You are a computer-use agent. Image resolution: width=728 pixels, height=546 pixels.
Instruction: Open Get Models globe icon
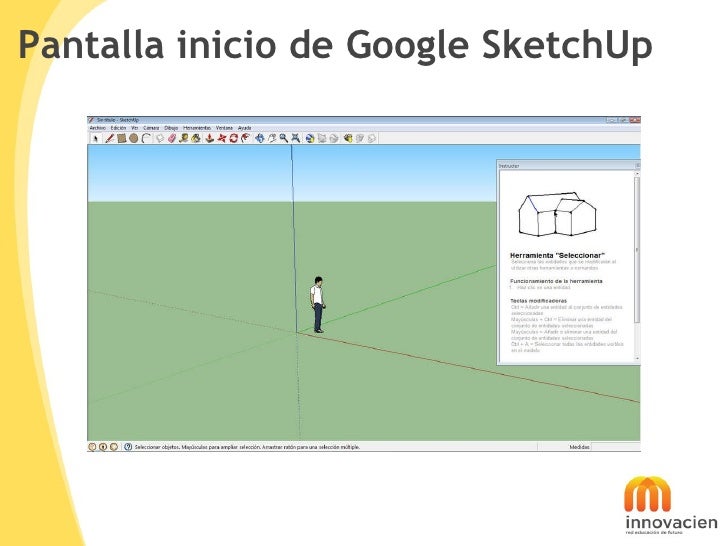[x=310, y=138]
